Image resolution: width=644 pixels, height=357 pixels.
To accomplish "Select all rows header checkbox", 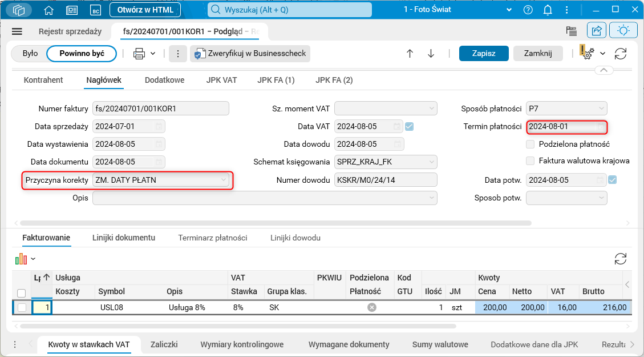I will coord(21,293).
